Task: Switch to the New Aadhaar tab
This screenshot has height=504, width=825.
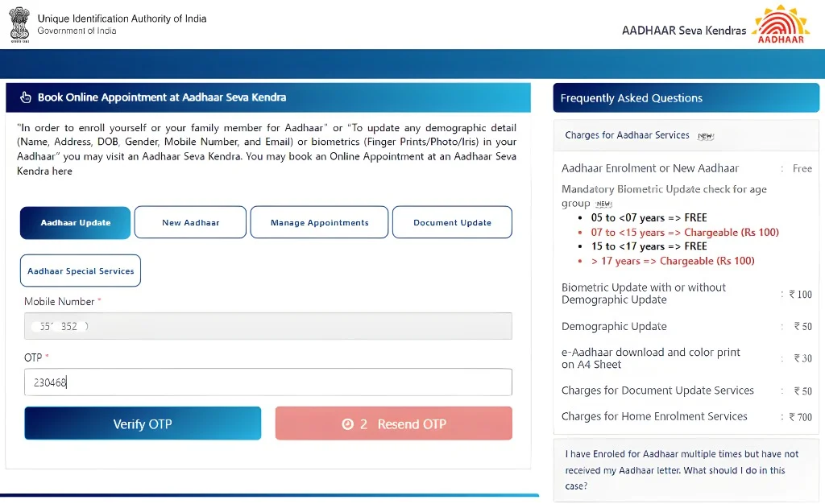Action: (x=190, y=222)
